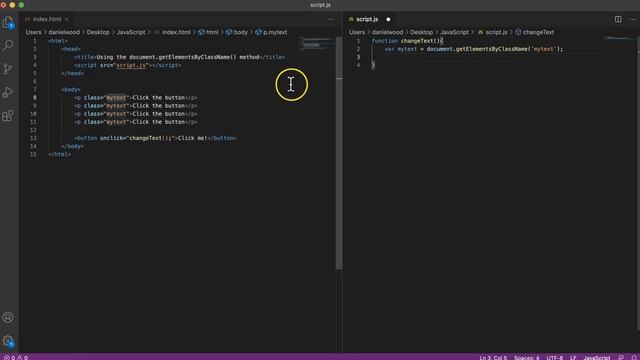The height and width of the screenshot is (360, 640).
Task: Show errors and warnings count in status bar
Action: [16, 358]
